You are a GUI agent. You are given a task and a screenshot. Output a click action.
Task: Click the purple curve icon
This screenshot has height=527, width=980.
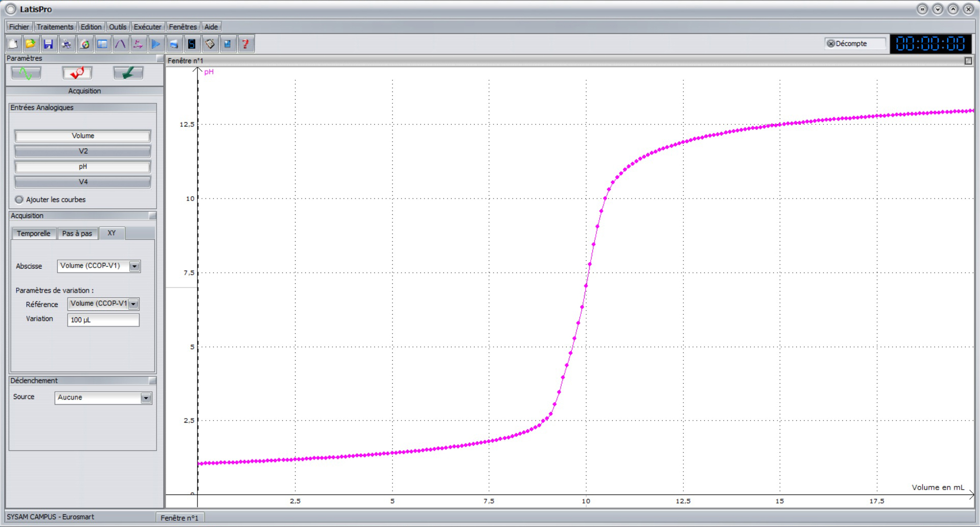pyautogui.click(x=120, y=44)
